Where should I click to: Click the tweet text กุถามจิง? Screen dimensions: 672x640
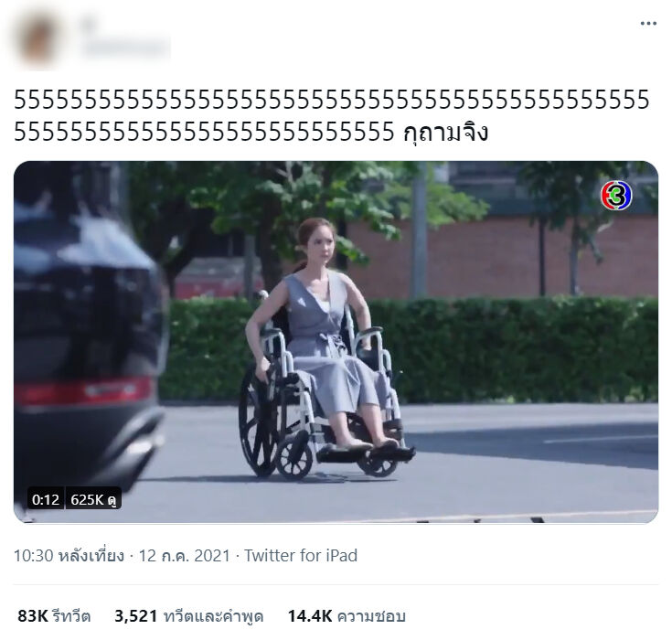point(445,132)
